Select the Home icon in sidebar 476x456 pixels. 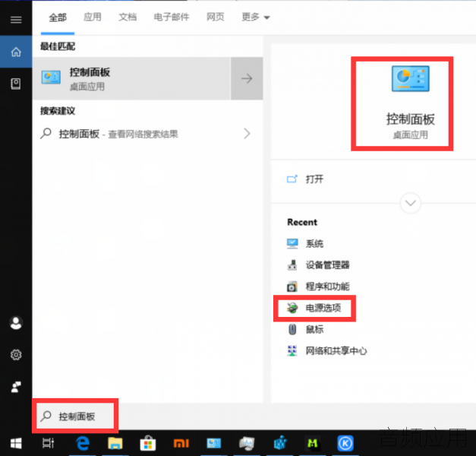pyautogui.click(x=16, y=52)
